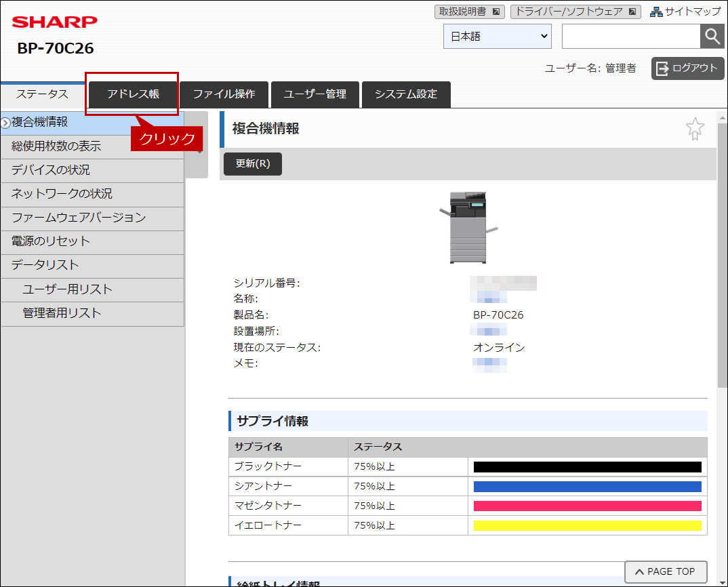Image resolution: width=728 pixels, height=587 pixels.
Task: Click the SHARP logo
Action: click(55, 22)
